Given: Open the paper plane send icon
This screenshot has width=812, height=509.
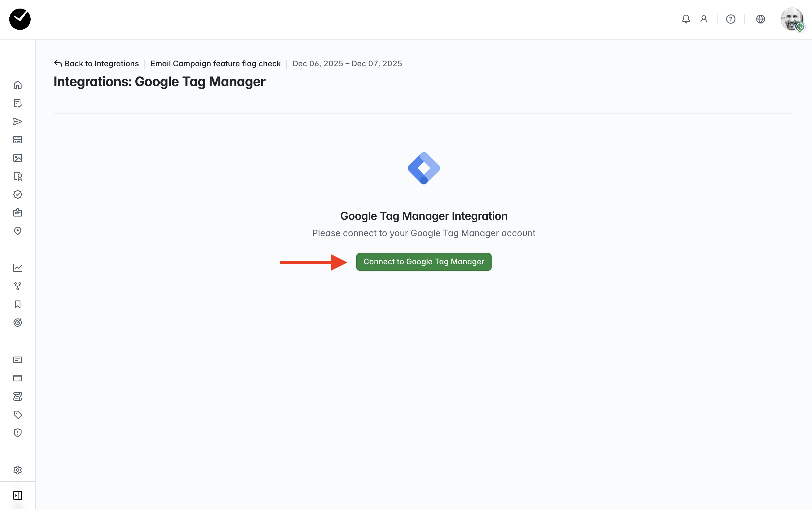Looking at the screenshot, I should [17, 122].
